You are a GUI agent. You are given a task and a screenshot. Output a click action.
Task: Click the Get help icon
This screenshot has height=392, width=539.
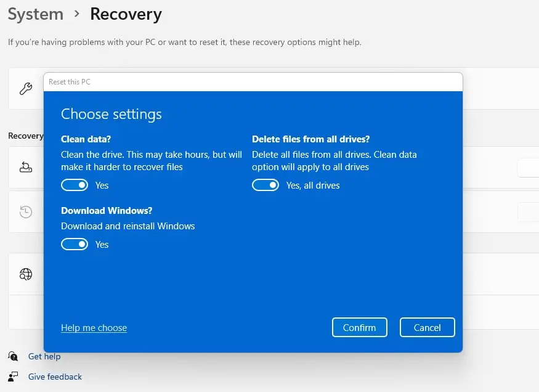click(13, 356)
